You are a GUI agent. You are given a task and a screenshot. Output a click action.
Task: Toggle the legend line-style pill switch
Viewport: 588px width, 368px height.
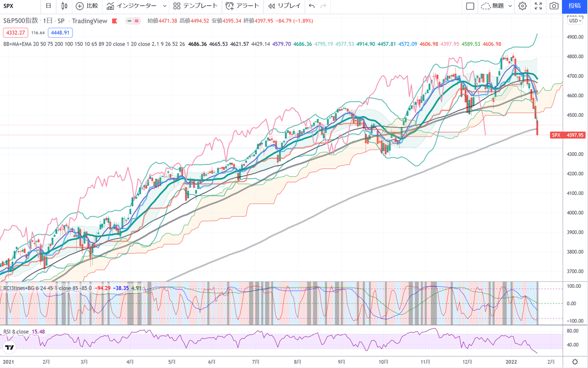point(132,21)
